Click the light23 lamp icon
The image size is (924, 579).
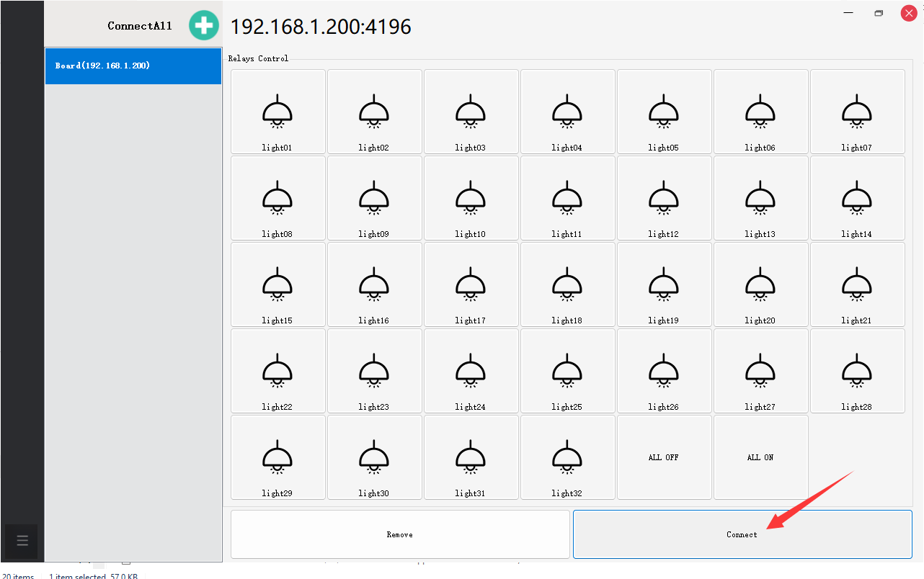[374, 371]
